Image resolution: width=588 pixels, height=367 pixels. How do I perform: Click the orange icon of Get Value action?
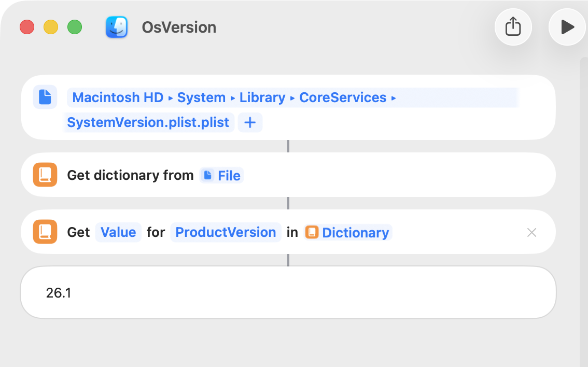(x=45, y=232)
